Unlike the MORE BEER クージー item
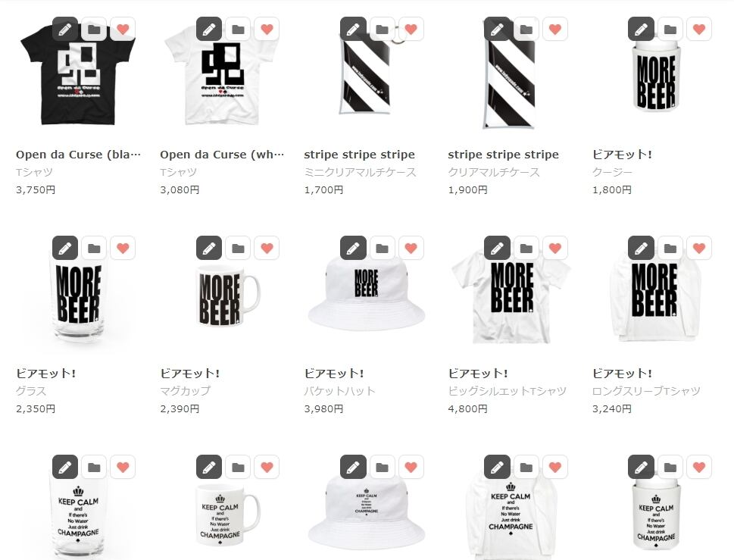This screenshot has height=560, width=734. (x=699, y=29)
